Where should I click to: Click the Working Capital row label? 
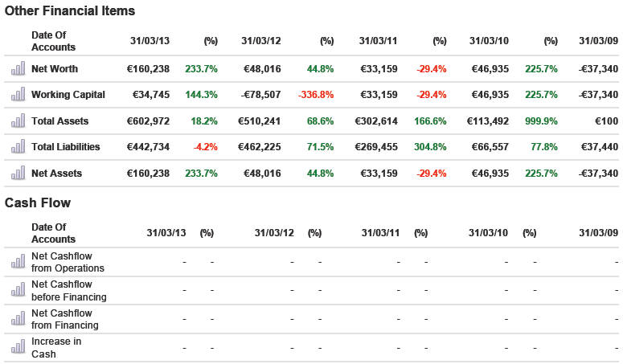click(x=68, y=95)
